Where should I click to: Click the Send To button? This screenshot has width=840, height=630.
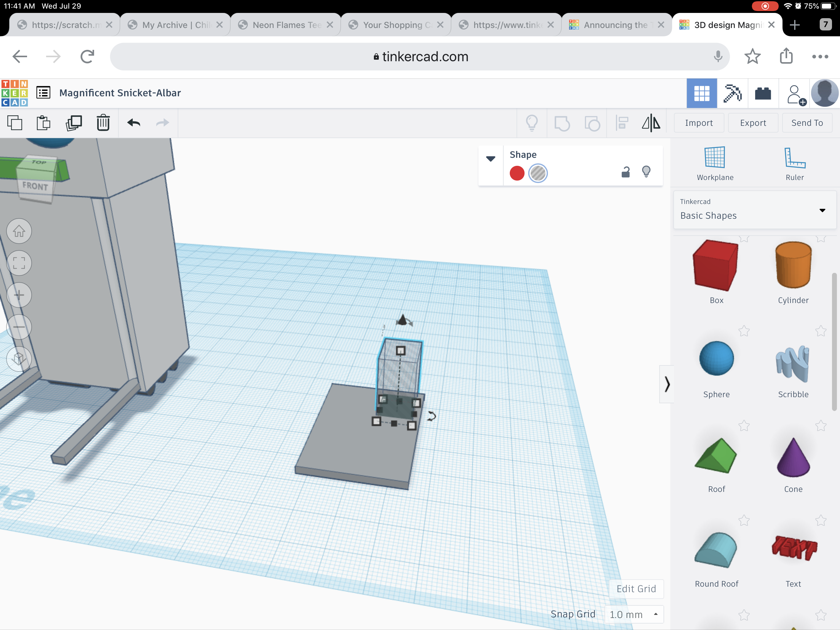(x=807, y=123)
